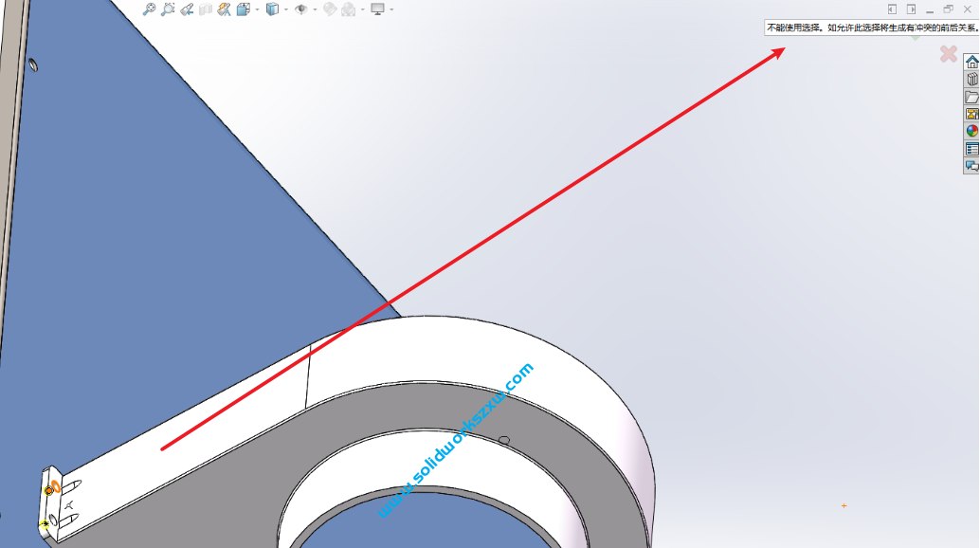This screenshot has width=980, height=548.
Task: Expand the Display Style dropdown arrow
Action: coord(286,9)
